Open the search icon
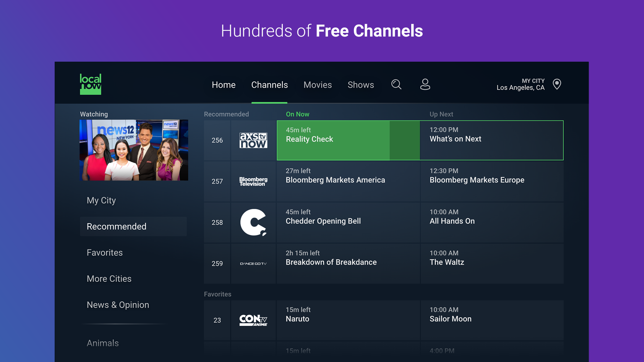644x362 pixels. tap(396, 85)
